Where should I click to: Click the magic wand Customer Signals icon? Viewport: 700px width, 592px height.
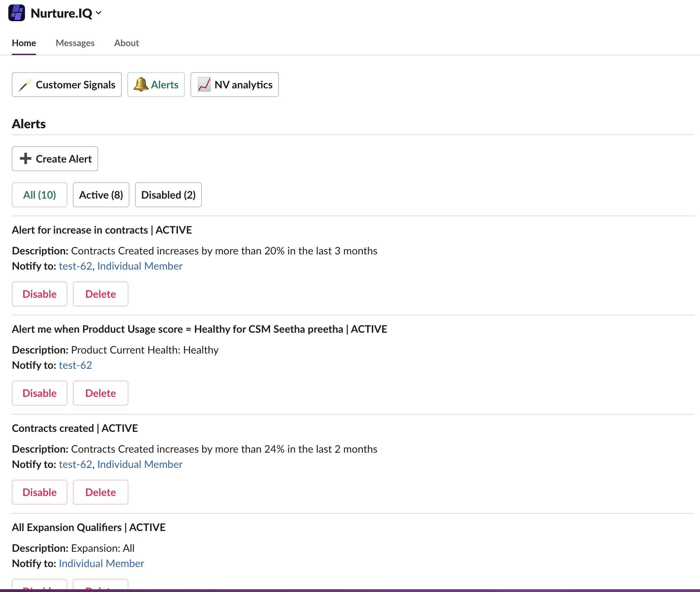(25, 85)
